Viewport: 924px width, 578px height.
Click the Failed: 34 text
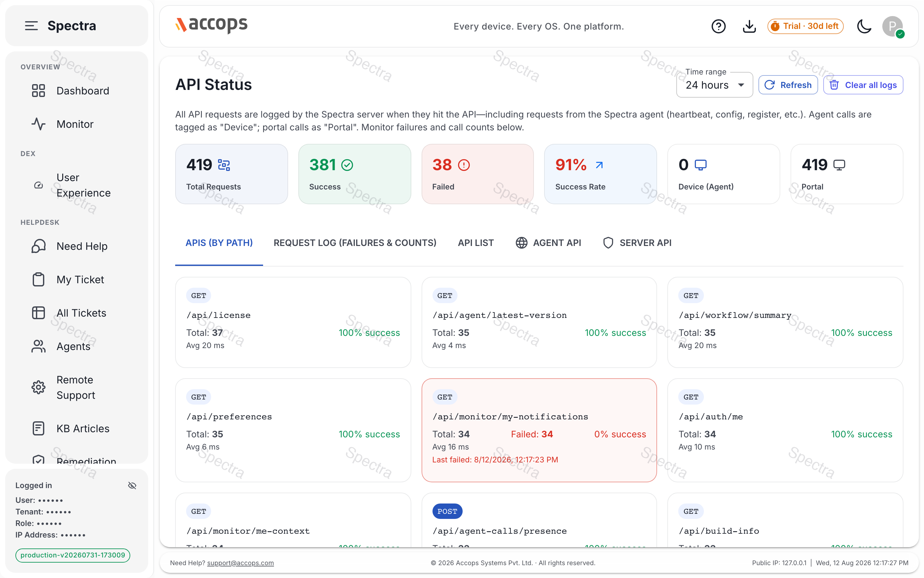[532, 434]
